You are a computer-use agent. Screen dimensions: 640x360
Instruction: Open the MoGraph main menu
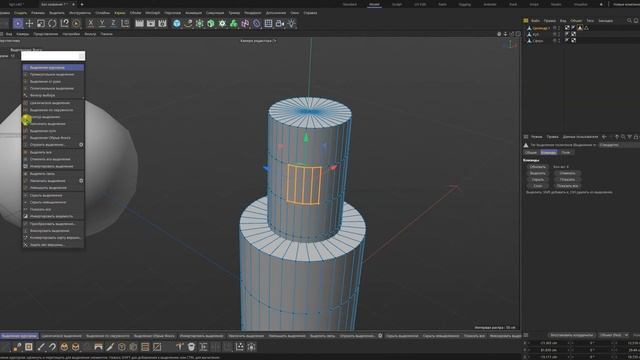(x=153, y=13)
